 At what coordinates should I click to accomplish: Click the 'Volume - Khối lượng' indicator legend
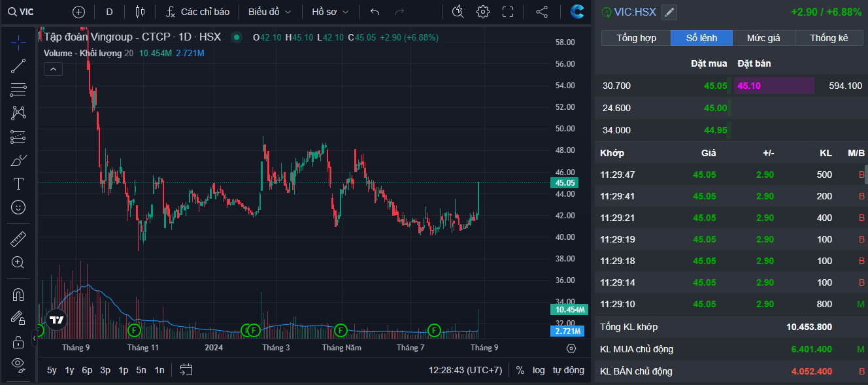tap(82, 53)
